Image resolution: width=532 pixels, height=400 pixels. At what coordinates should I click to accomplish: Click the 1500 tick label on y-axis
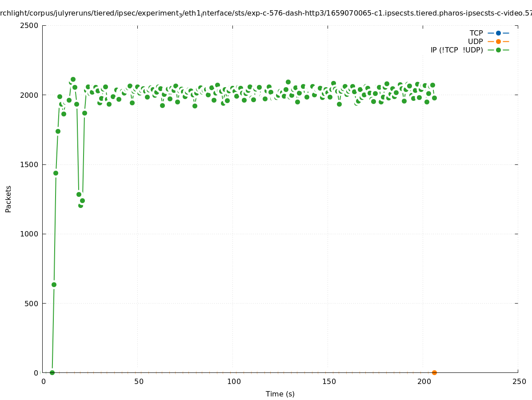coord(30,164)
